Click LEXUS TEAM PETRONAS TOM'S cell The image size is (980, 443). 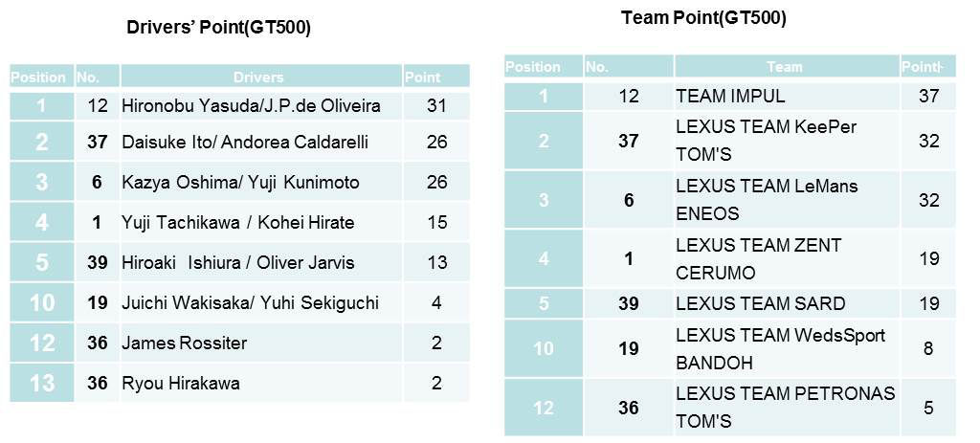click(x=785, y=408)
